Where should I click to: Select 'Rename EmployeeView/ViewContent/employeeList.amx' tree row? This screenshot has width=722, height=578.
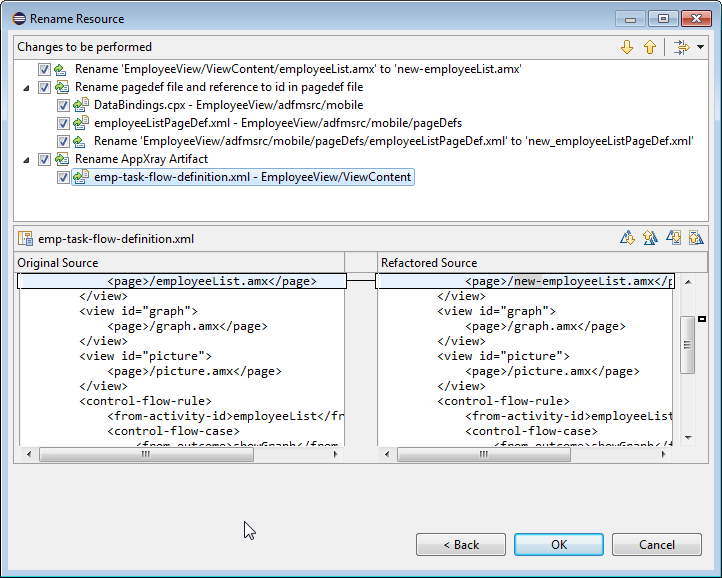298,69
